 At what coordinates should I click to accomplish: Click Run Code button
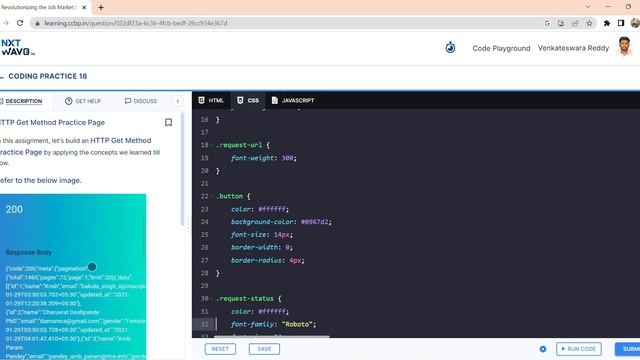(x=578, y=349)
